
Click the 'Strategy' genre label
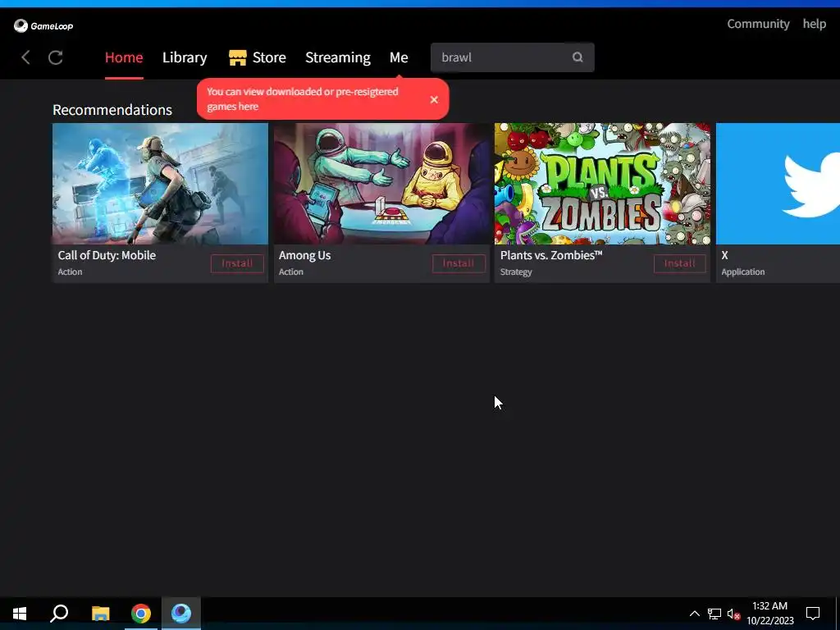point(516,272)
